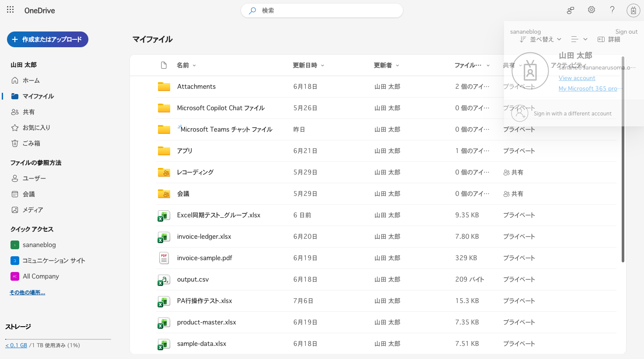Image resolution: width=644 pixels, height=359 pixels.
Task: Click the View account link
Action: click(x=577, y=78)
